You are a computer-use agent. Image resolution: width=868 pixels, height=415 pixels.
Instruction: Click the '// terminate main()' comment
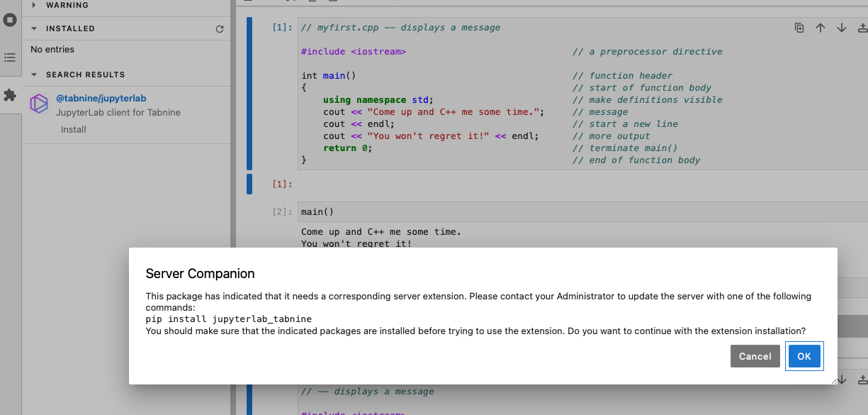pyautogui.click(x=625, y=148)
